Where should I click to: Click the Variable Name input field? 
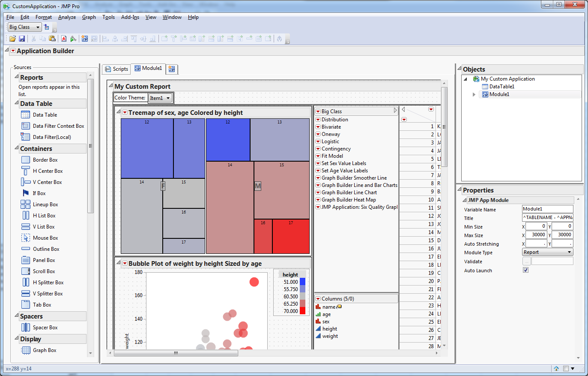point(547,209)
